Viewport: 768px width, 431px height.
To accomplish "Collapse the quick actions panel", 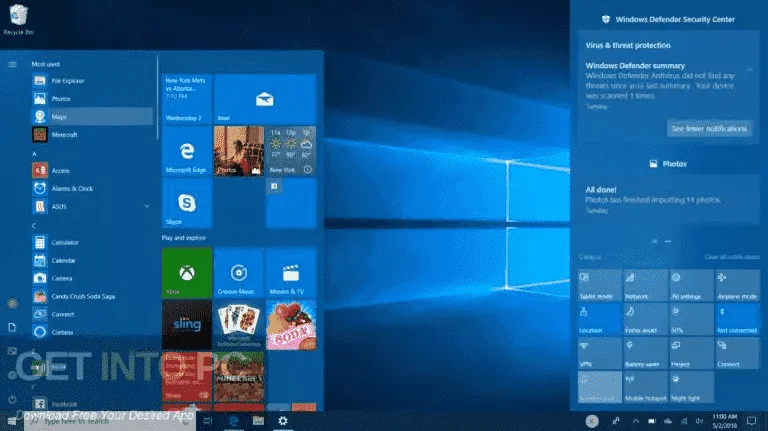I will point(590,257).
